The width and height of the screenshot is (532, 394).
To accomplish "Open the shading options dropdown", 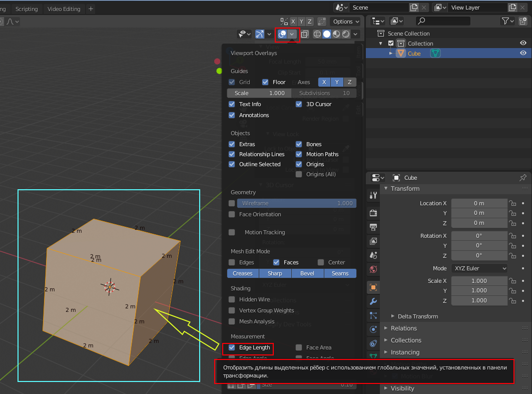I will [355, 34].
